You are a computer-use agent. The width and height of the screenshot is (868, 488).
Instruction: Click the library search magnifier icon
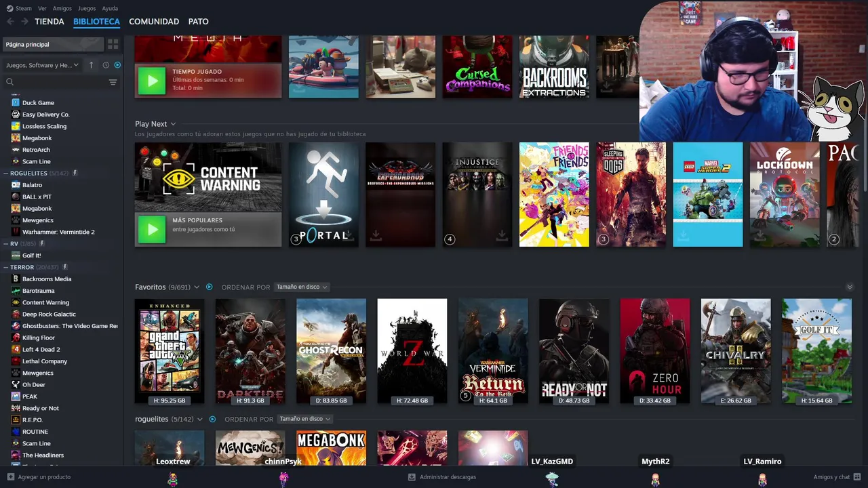pyautogui.click(x=9, y=82)
